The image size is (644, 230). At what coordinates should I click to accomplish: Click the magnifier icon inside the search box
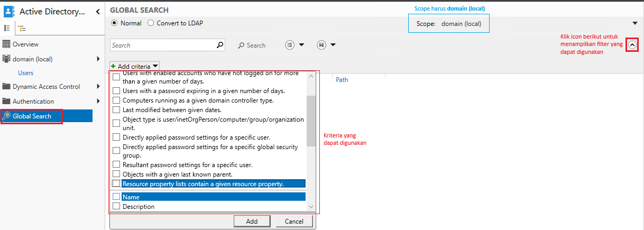click(220, 45)
